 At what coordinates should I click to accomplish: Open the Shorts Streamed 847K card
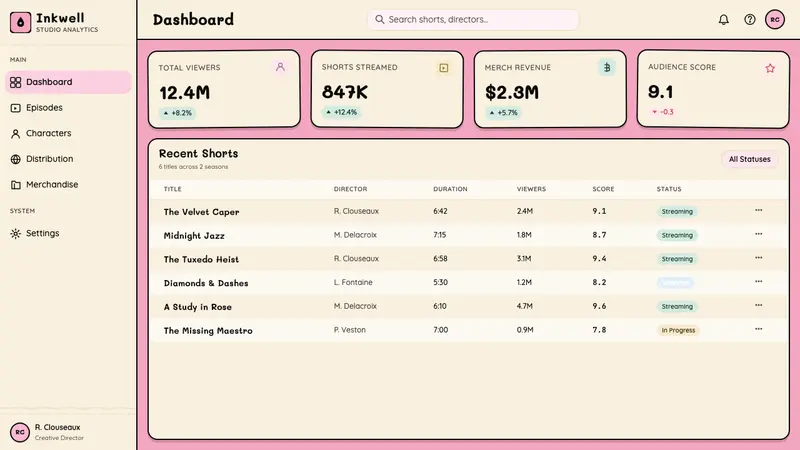tap(387, 89)
